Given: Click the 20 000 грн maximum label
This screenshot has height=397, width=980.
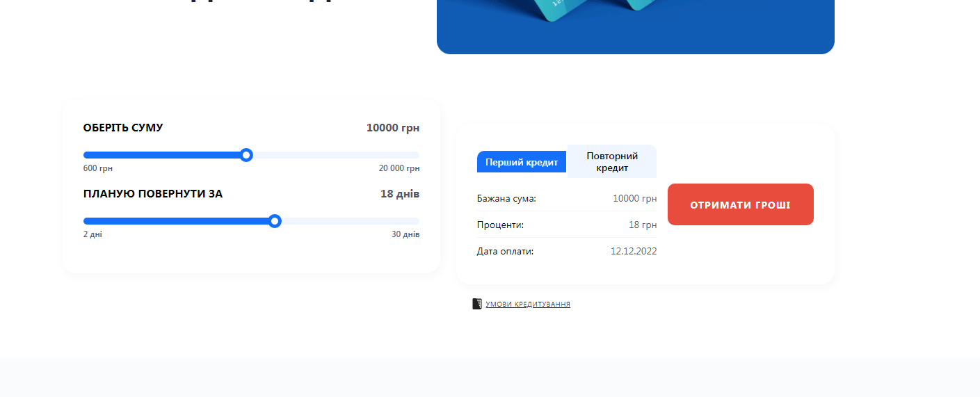Looking at the screenshot, I should click(399, 168).
